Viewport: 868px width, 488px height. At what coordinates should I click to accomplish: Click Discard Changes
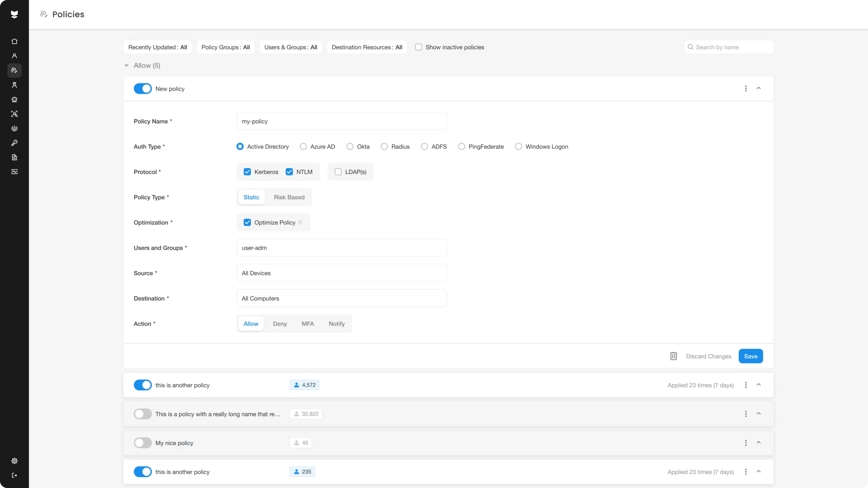click(x=708, y=356)
